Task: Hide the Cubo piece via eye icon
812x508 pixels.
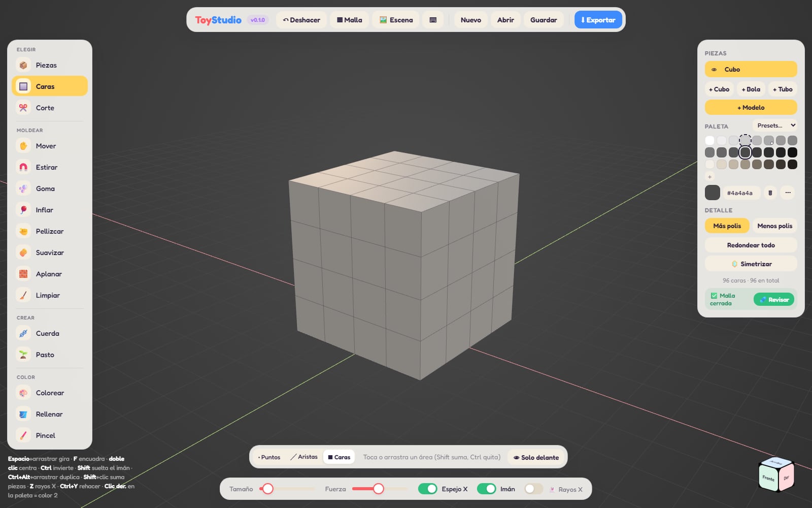Action: point(714,70)
